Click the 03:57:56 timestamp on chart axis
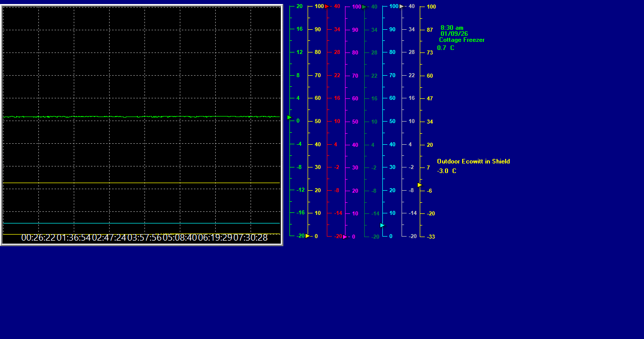This screenshot has height=339, width=644. (144, 238)
